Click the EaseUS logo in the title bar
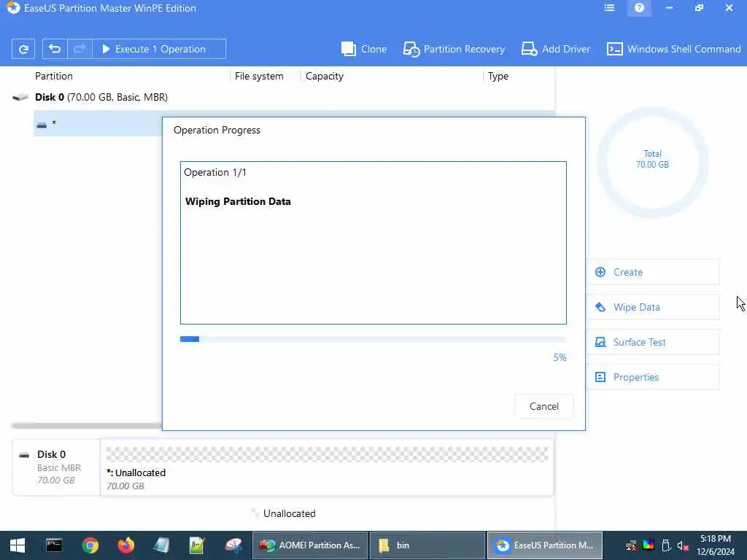The width and height of the screenshot is (747, 560). pyautogui.click(x=13, y=7)
